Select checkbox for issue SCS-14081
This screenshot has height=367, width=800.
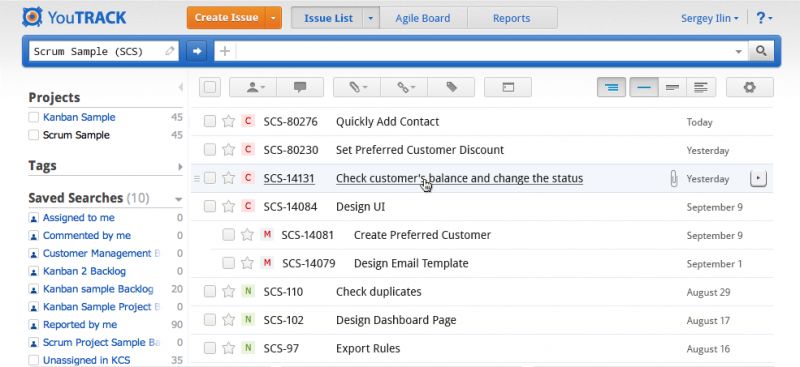228,235
